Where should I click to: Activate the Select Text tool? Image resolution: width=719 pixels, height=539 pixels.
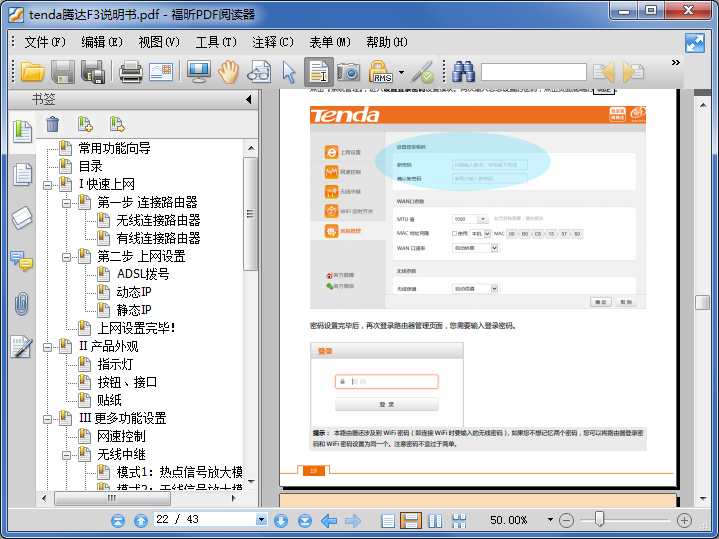tap(319, 72)
